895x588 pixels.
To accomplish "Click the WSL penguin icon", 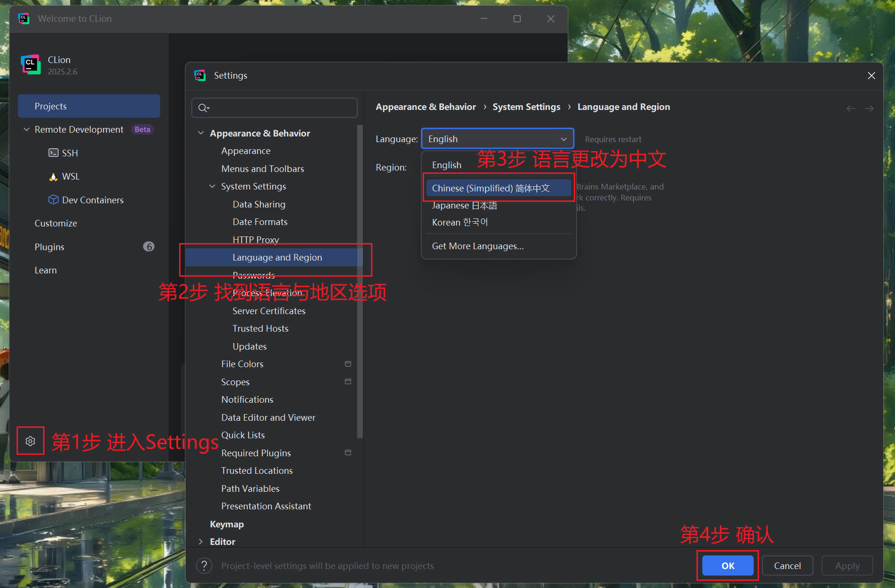I will [x=54, y=176].
